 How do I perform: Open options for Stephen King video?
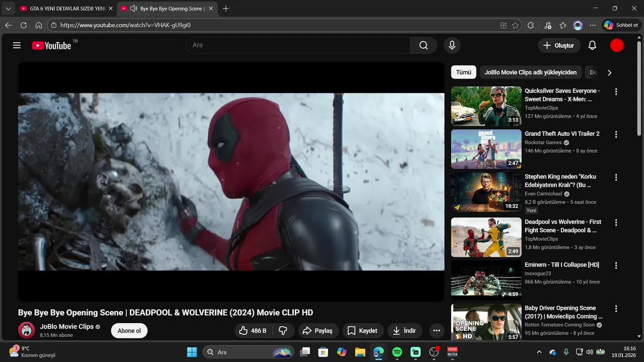[616, 178]
